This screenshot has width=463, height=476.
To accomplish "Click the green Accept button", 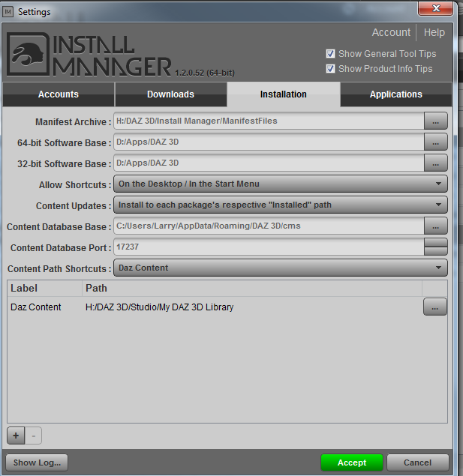I will [352, 463].
